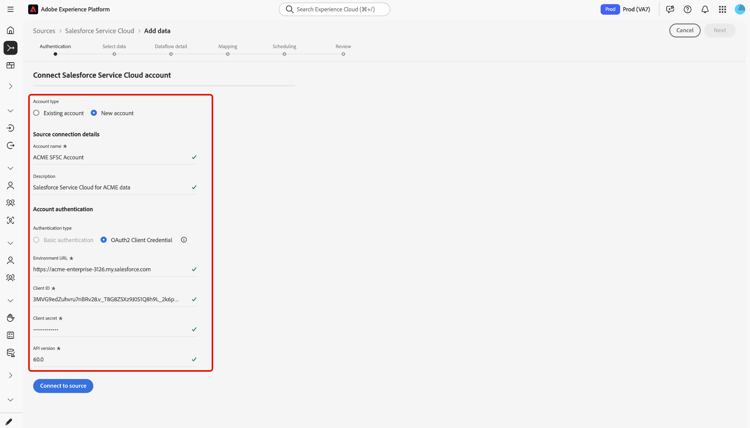Click the info icon beside OAuth2 Client Credential
Screen dimensions: 750x428
click(x=184, y=240)
